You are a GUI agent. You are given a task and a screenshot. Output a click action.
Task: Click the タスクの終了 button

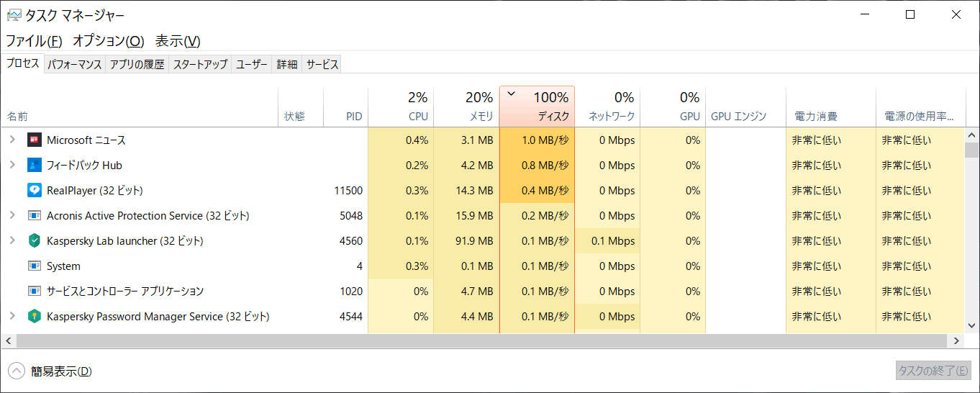coord(932,371)
